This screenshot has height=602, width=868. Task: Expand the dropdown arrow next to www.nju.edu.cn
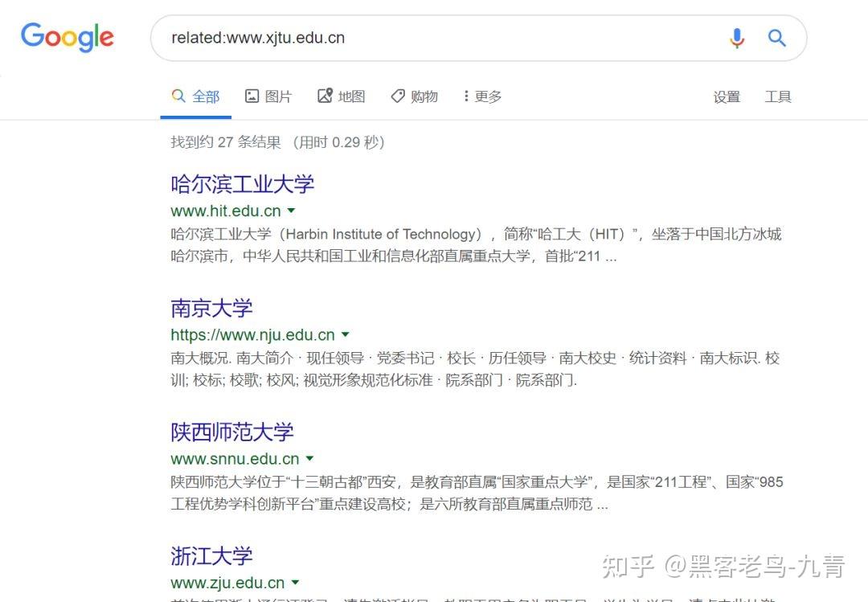coord(346,334)
